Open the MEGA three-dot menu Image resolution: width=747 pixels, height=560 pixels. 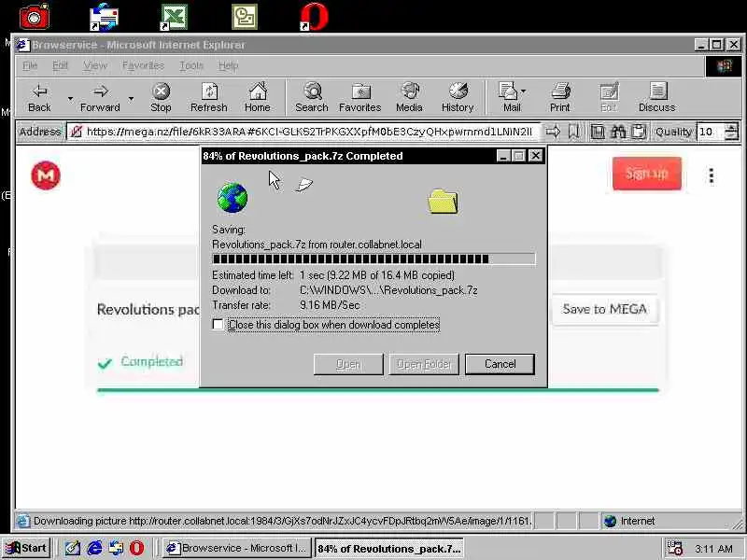712,175
